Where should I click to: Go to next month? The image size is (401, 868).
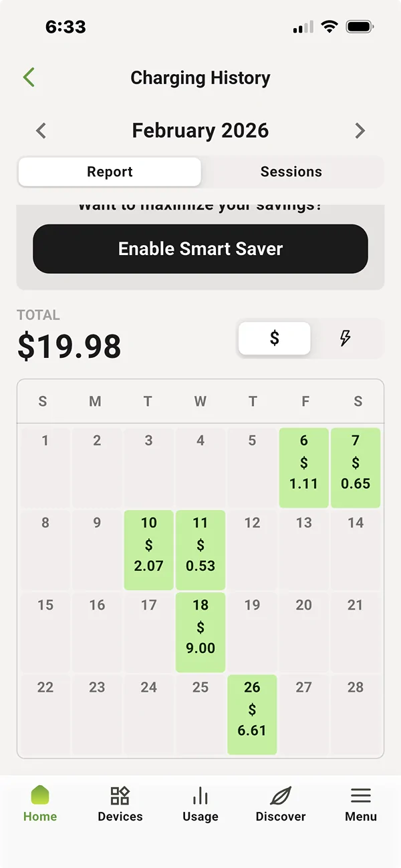click(x=360, y=130)
